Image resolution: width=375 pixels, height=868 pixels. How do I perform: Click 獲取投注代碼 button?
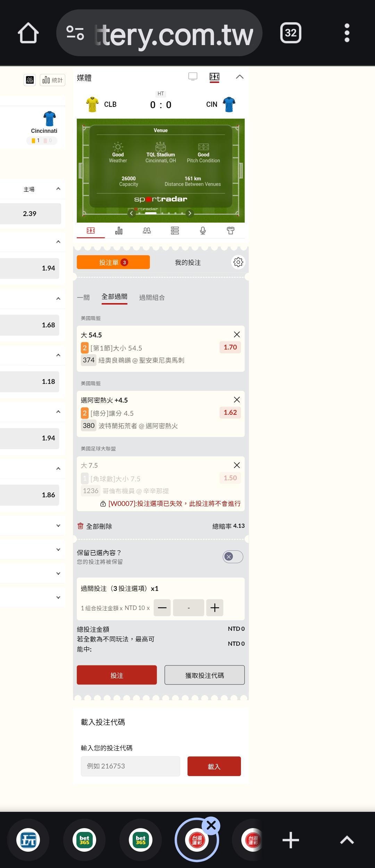(205, 675)
